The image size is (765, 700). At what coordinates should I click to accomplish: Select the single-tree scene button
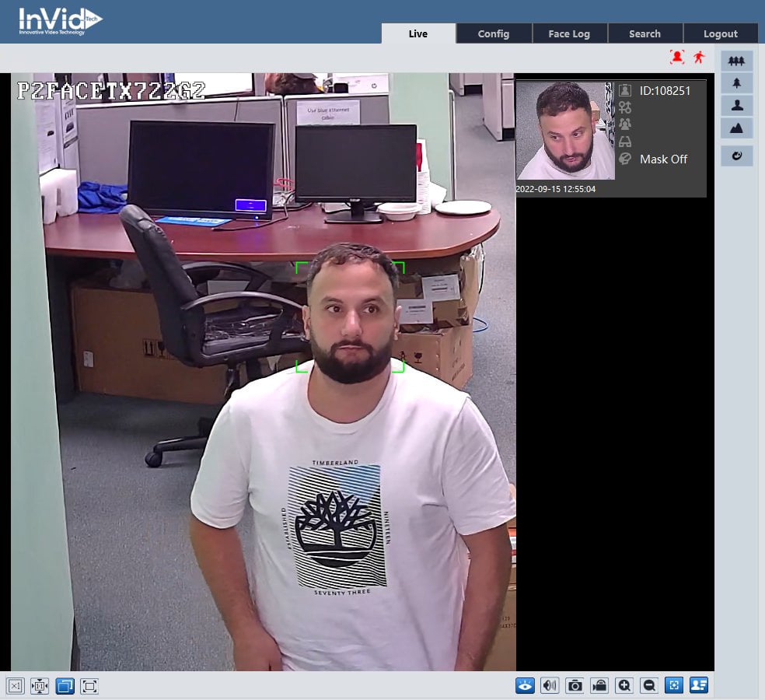736,82
